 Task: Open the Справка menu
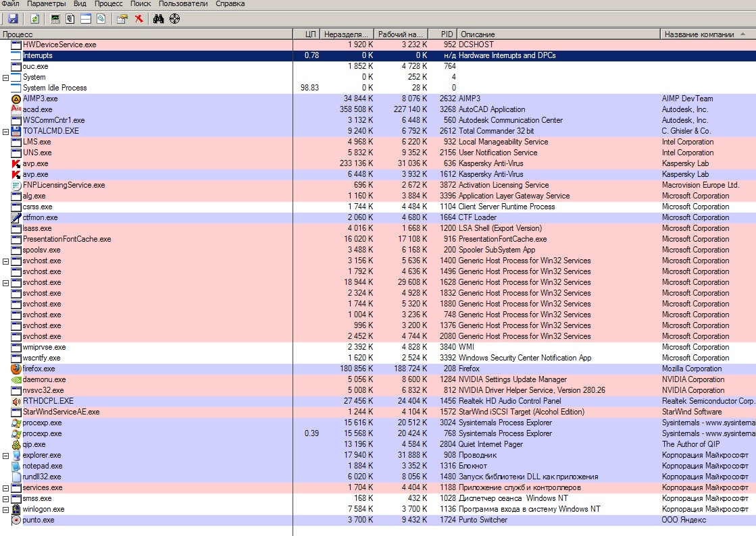pos(230,4)
